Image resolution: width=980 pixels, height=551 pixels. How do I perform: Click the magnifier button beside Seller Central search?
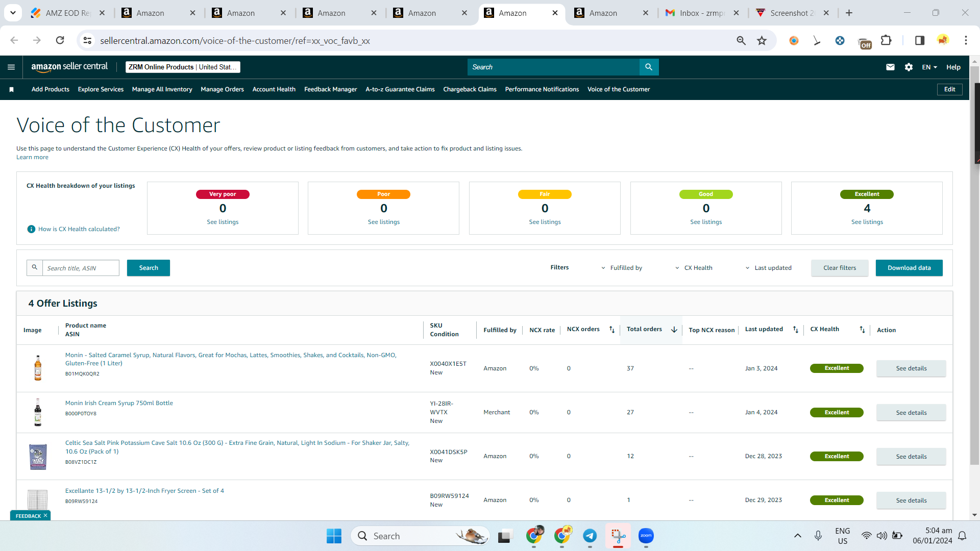tap(649, 67)
